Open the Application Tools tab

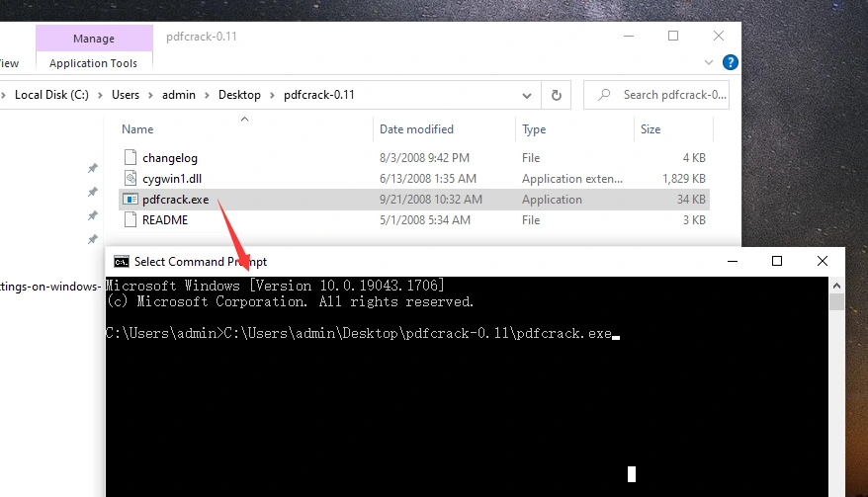point(93,63)
